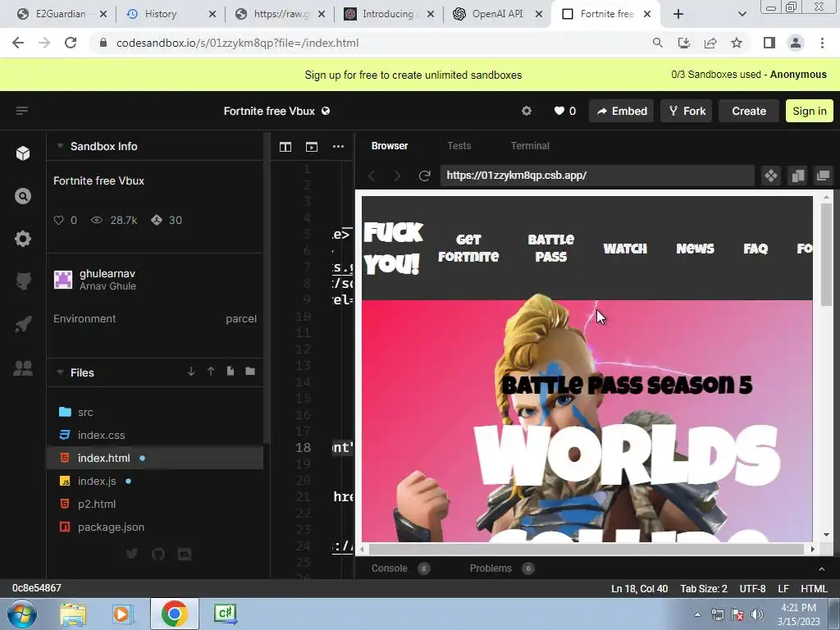Click Tab Size: 2 in status bar
The image size is (840, 630).
(703, 589)
